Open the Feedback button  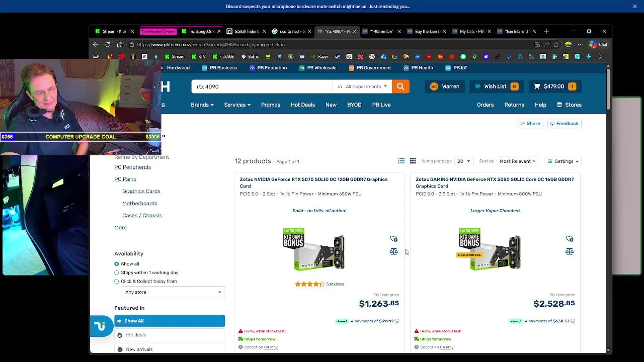pos(564,123)
